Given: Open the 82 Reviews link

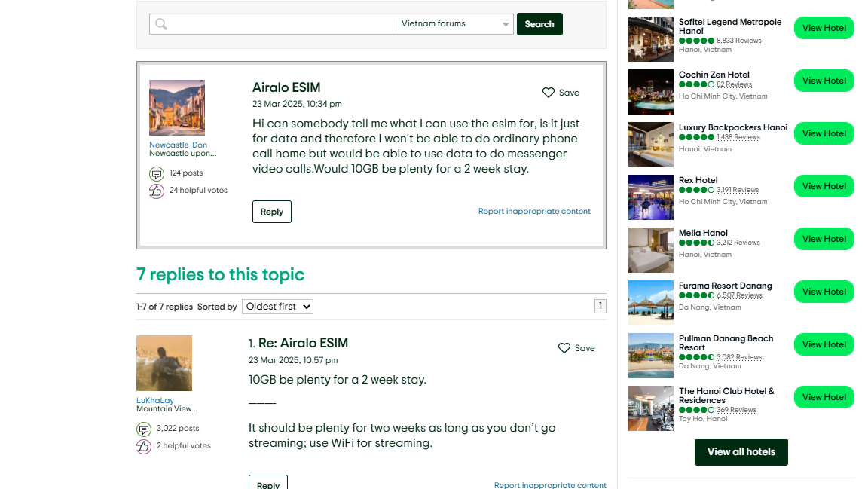Looking at the screenshot, I should click(x=734, y=84).
